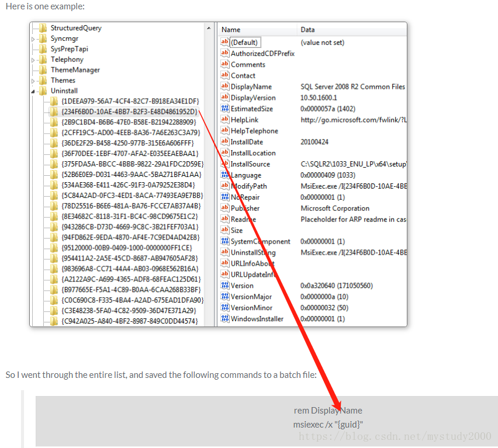Viewport: 498px width, 448px height.
Task: Select key {2B9C1BD4-B6B6-47E0-B58E-B21942288909}
Action: tap(129, 122)
